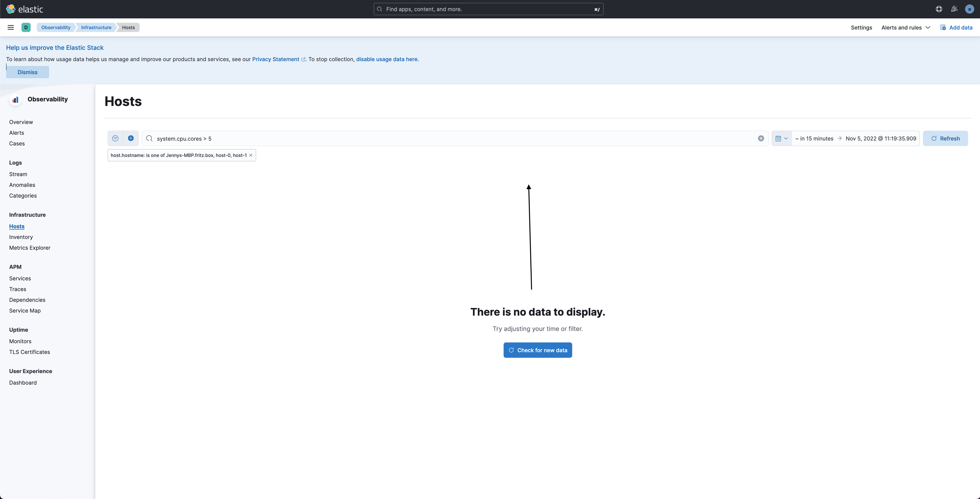Open Metrics Explorer in the sidebar
The height and width of the screenshot is (499, 980).
click(30, 248)
